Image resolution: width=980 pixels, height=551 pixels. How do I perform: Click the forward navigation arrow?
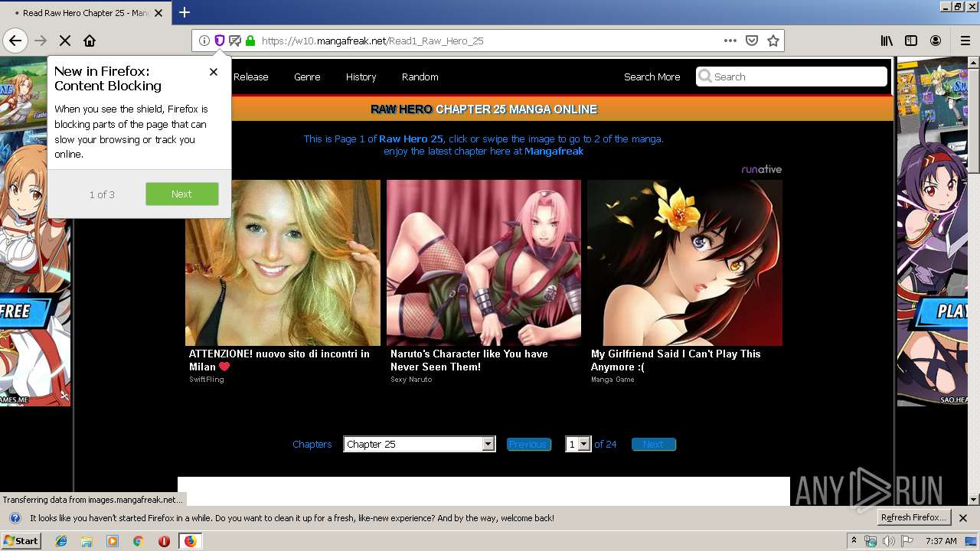pyautogui.click(x=41, y=41)
